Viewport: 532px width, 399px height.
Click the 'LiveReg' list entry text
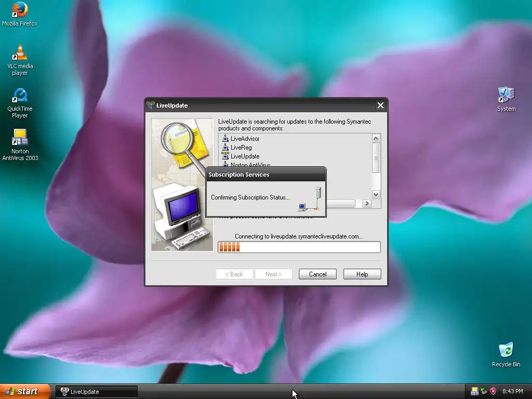[x=241, y=147]
